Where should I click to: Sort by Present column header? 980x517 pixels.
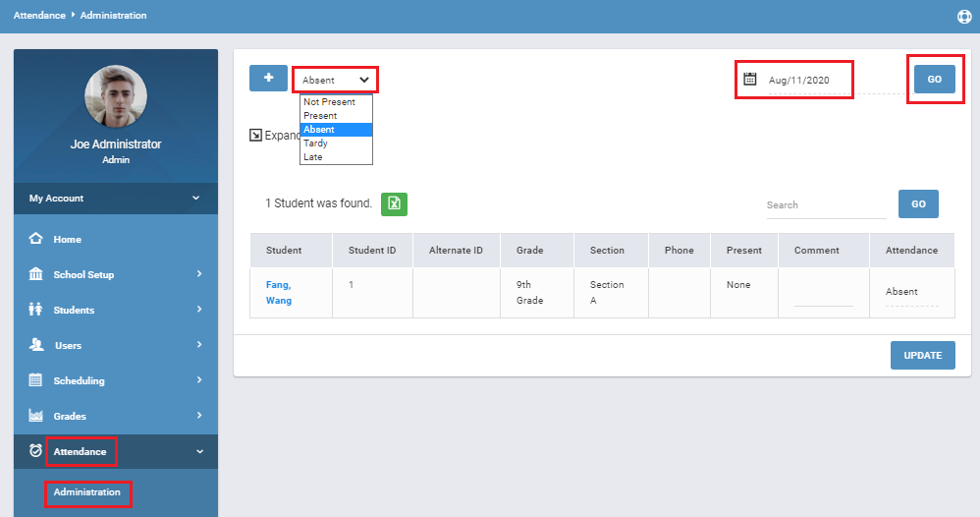[x=743, y=251]
